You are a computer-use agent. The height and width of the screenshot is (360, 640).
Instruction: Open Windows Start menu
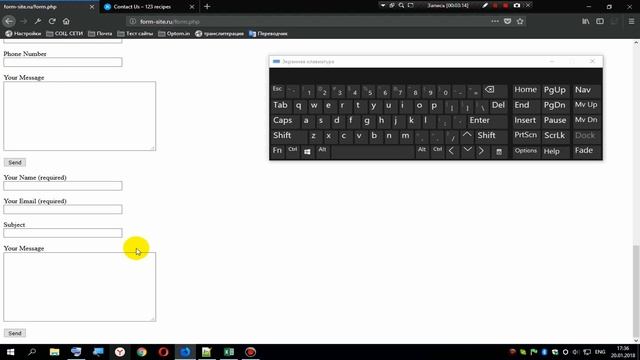(x=11, y=352)
